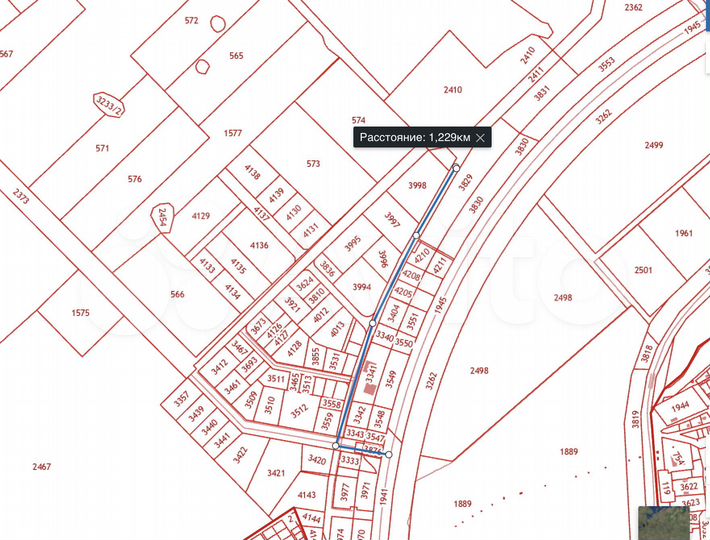Select parcel 573 on the map
This screenshot has width=710, height=540.
(313, 163)
